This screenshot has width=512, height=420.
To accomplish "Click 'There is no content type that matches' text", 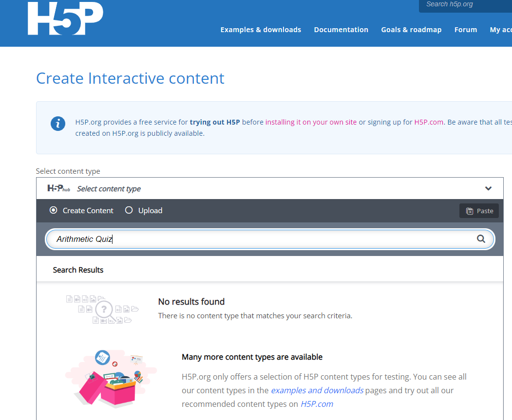I will click(255, 316).
